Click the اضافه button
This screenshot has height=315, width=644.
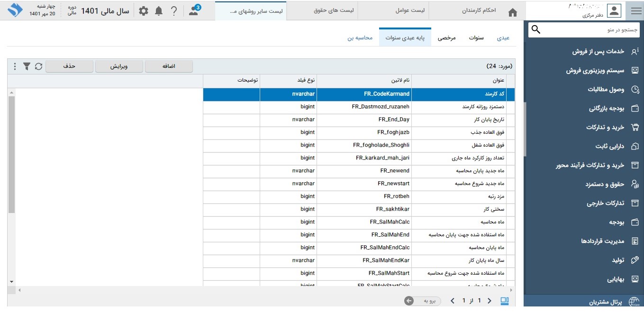(169, 66)
